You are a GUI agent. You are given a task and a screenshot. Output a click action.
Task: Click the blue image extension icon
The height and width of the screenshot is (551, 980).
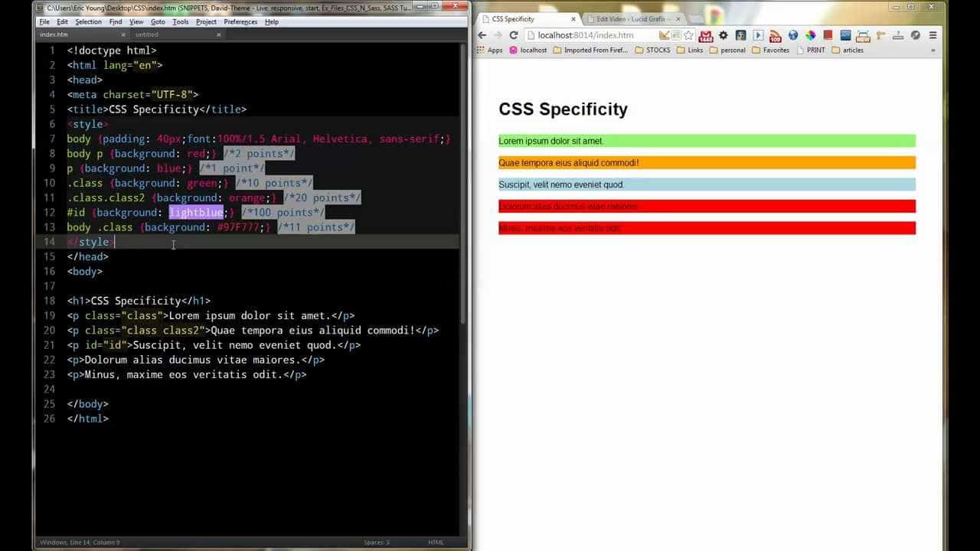pos(845,35)
